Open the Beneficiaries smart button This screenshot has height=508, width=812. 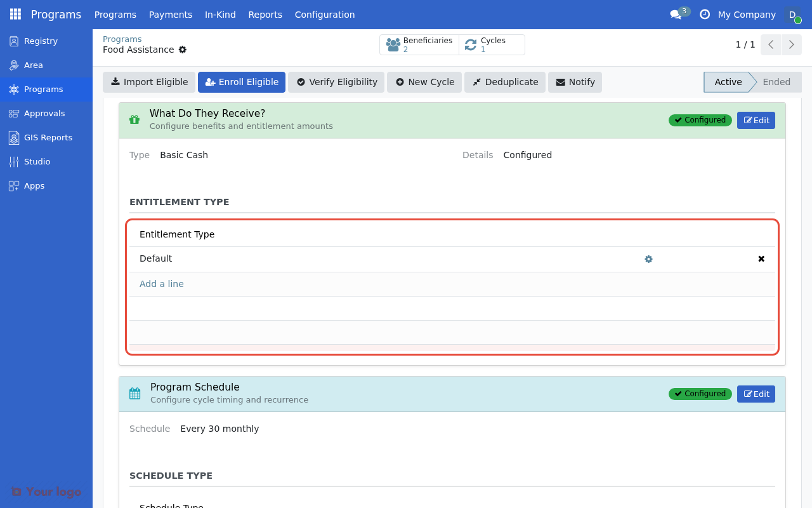[x=419, y=44]
